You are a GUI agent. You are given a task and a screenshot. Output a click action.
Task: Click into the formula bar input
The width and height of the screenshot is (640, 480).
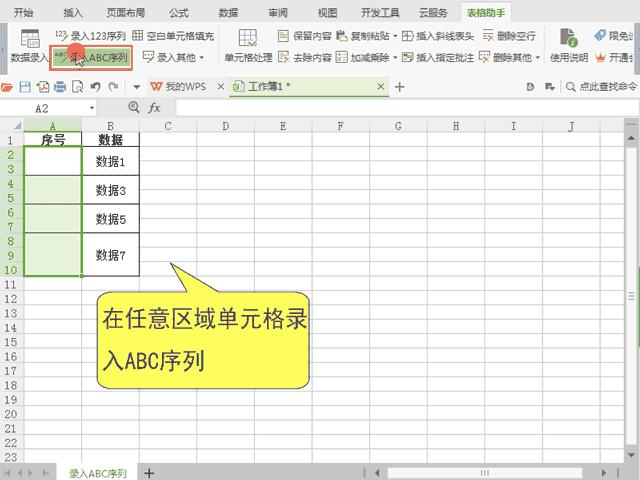click(x=407, y=108)
